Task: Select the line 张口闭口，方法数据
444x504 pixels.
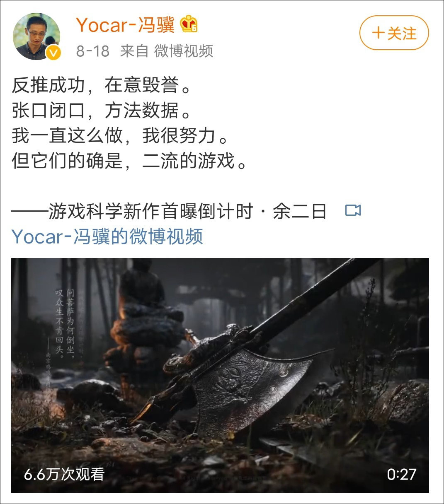Action: click(102, 111)
